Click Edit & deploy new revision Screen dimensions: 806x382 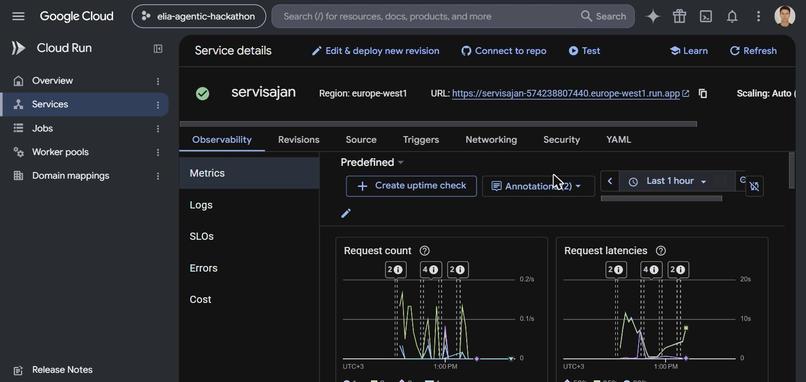click(376, 51)
